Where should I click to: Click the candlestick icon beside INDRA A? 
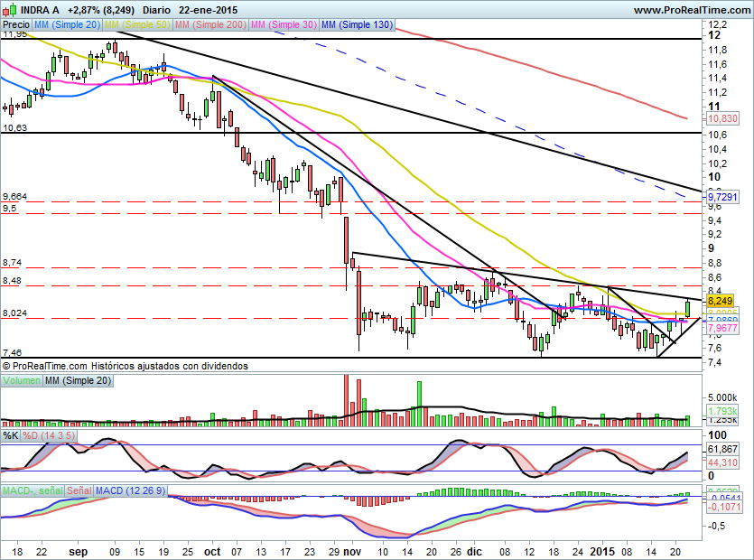[x=7, y=9]
